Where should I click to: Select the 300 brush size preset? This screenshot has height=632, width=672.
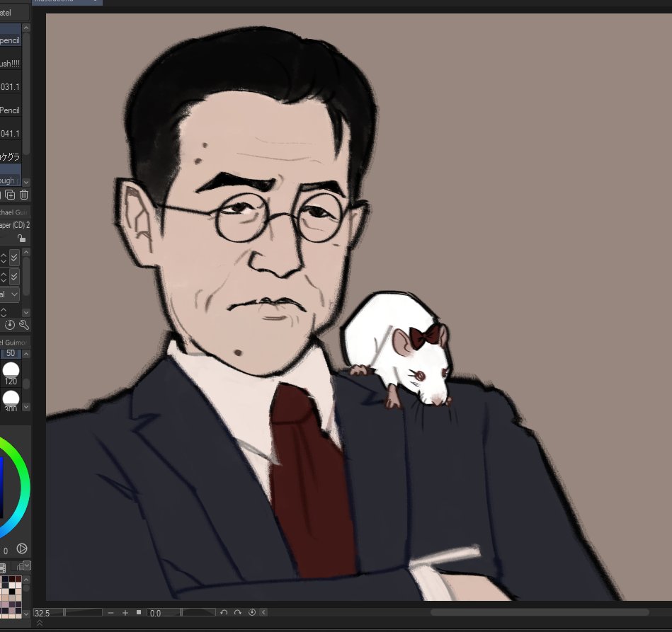click(x=11, y=401)
